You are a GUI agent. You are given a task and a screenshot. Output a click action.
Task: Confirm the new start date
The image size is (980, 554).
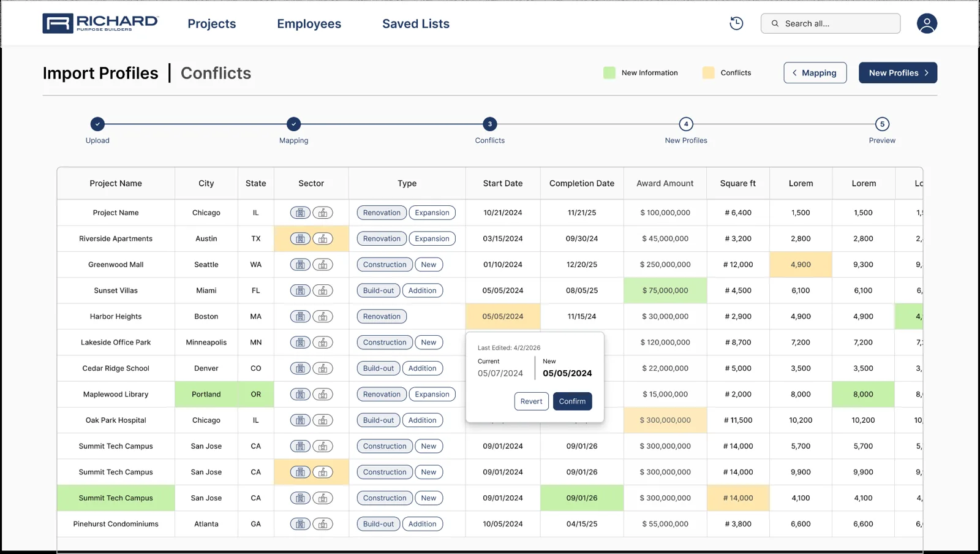click(572, 401)
